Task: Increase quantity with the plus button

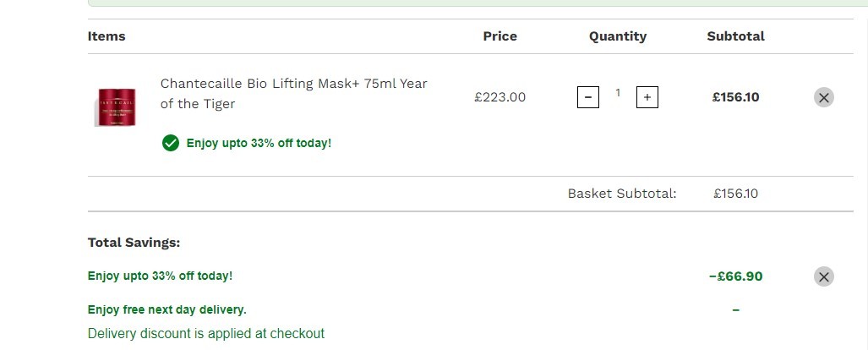Action: point(647,97)
